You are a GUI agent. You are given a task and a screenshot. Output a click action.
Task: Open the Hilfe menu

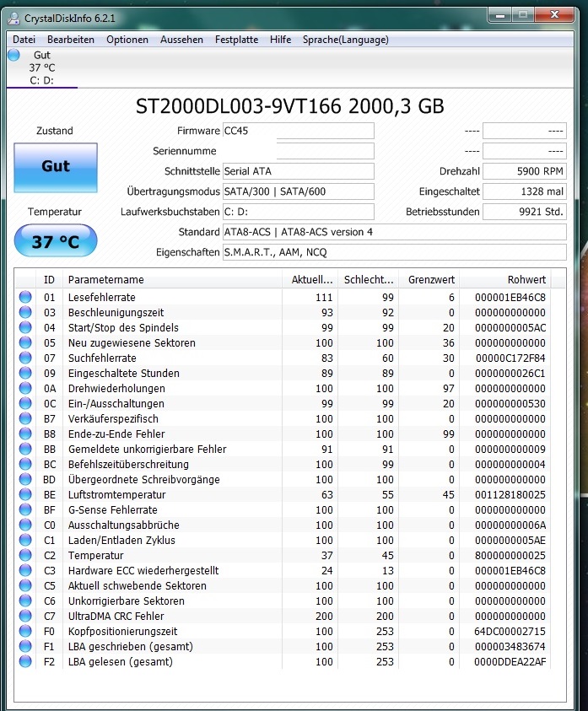[280, 40]
